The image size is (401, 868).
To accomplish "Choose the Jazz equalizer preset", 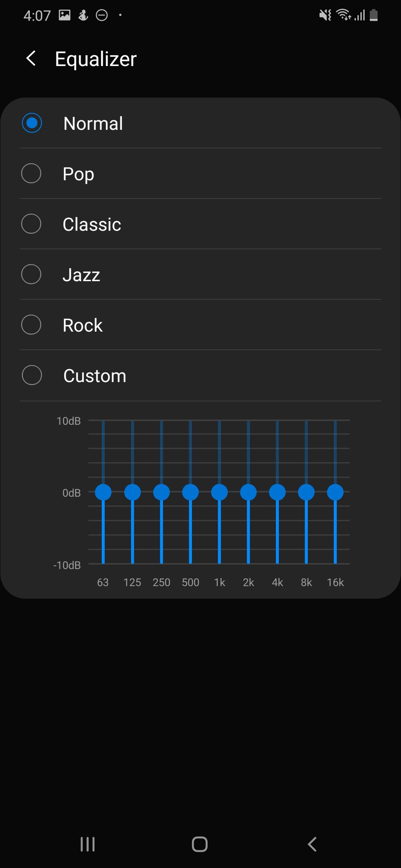I will pos(31,274).
